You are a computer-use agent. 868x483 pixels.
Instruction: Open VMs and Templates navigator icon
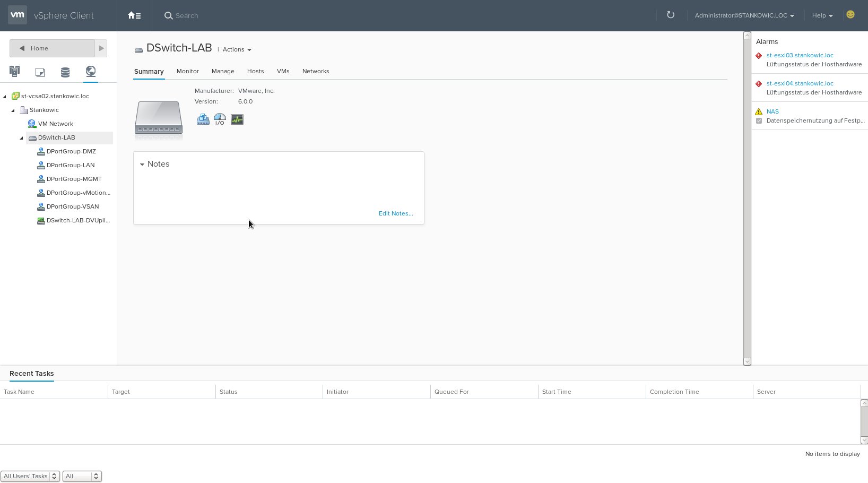pos(40,72)
